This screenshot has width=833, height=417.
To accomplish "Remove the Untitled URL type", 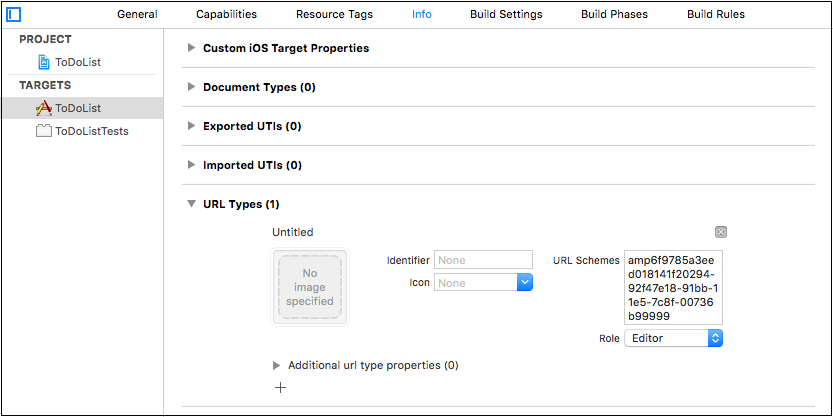I will pos(721,232).
